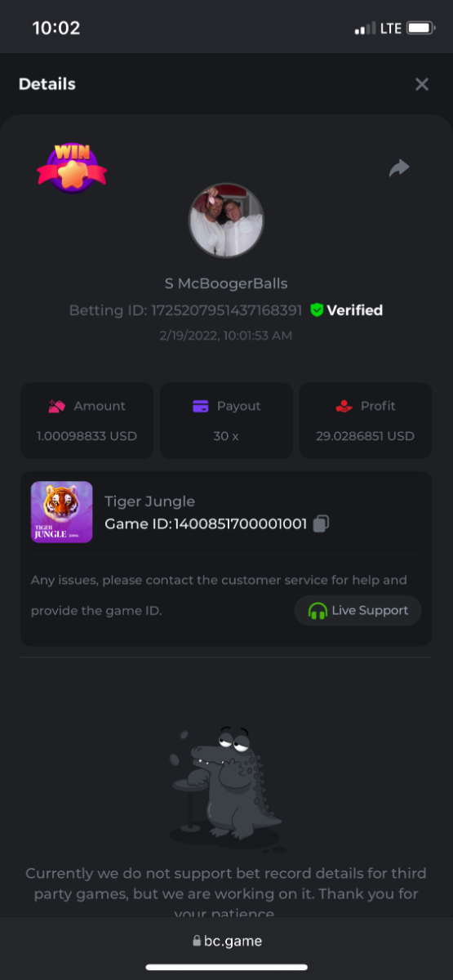The image size is (453, 980).
Task: Close the Details panel with the X
Action: coord(421,84)
